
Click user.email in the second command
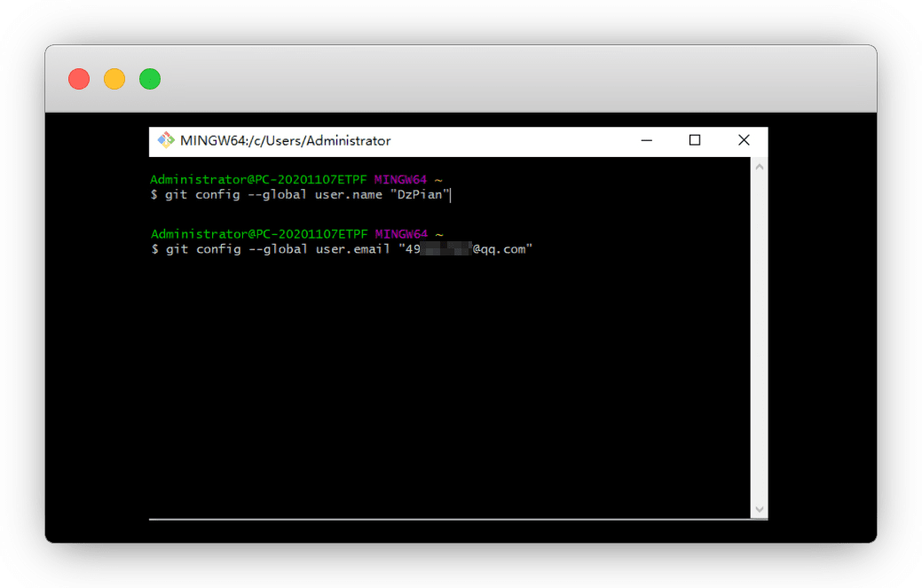tap(352, 250)
